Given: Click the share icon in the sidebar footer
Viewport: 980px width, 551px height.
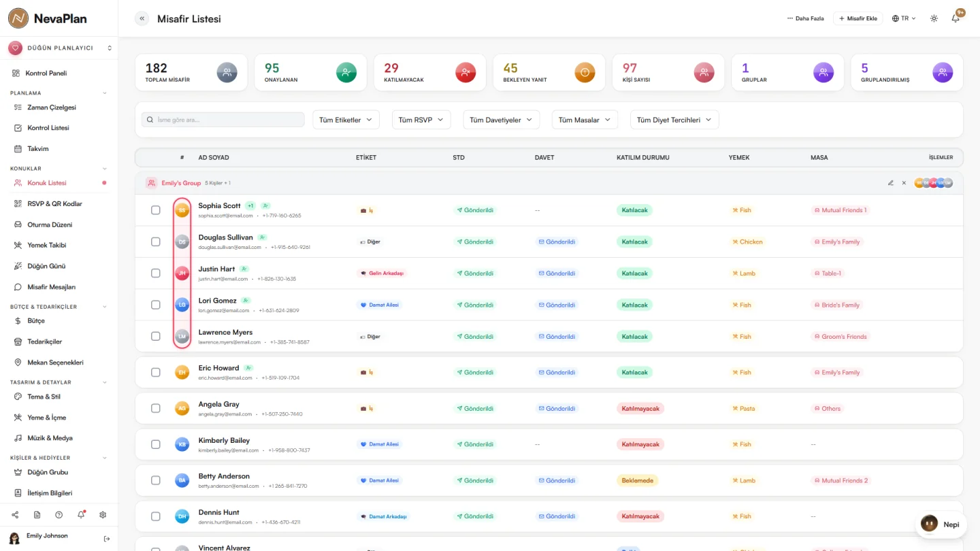Looking at the screenshot, I should (15, 515).
